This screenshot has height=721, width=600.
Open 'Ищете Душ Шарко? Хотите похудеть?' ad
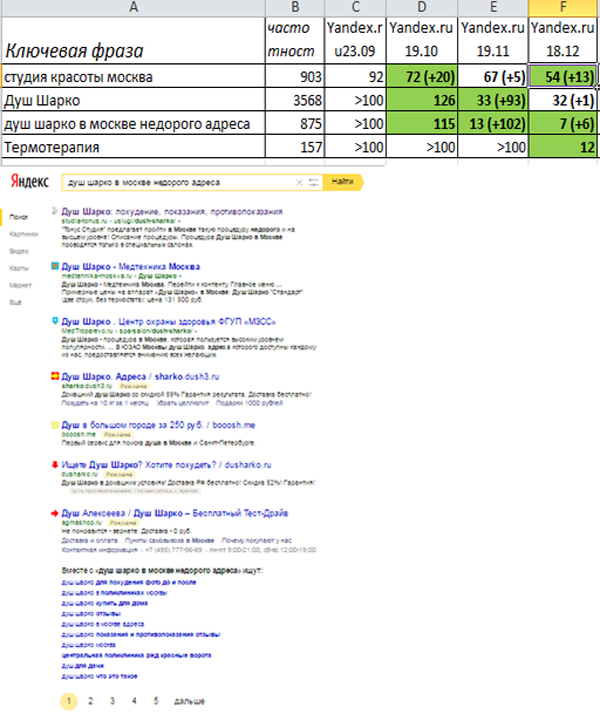(166, 464)
